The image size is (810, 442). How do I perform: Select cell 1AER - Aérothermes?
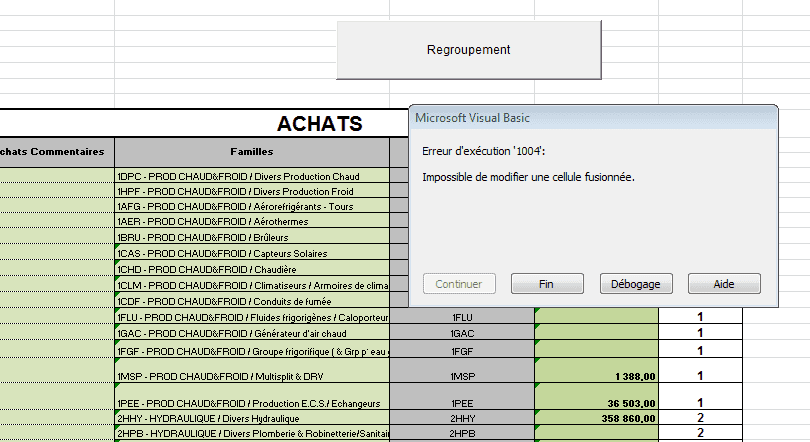click(252, 220)
